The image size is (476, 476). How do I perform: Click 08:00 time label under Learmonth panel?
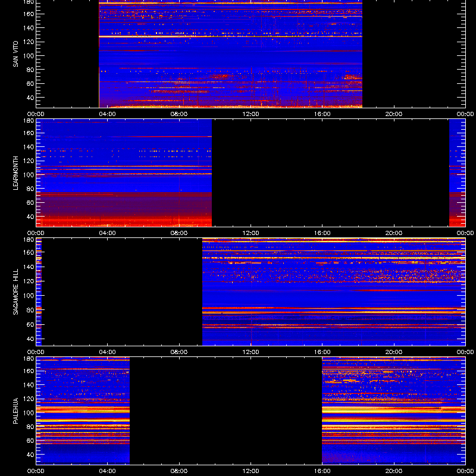pyautogui.click(x=179, y=233)
